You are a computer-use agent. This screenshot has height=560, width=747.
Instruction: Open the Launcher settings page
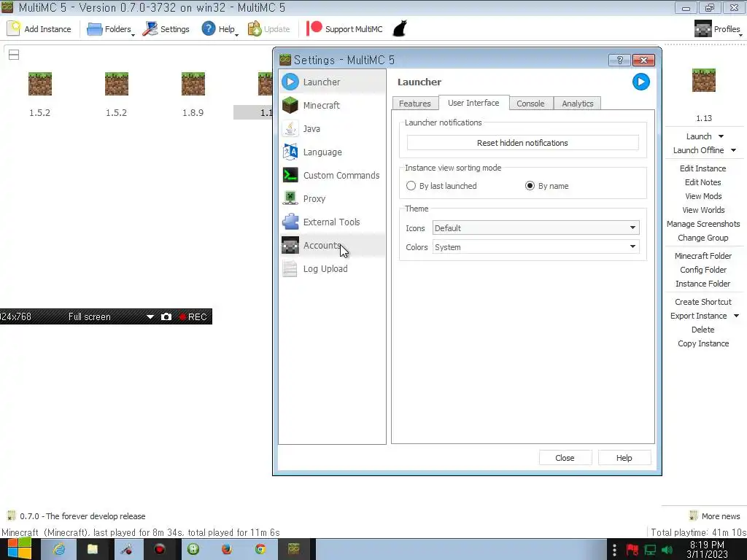click(x=332, y=82)
